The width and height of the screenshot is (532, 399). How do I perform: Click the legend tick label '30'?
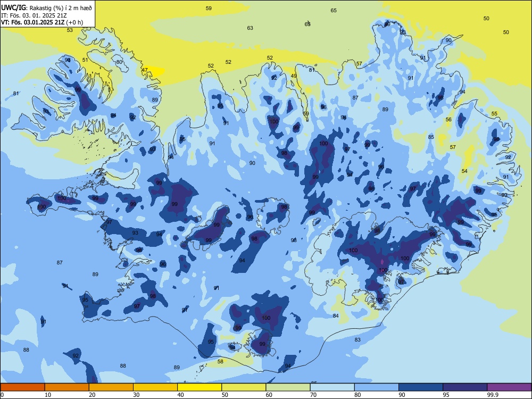136,395
